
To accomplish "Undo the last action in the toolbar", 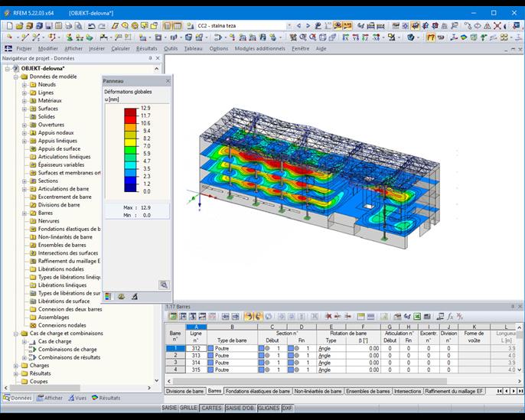I will (91, 26).
